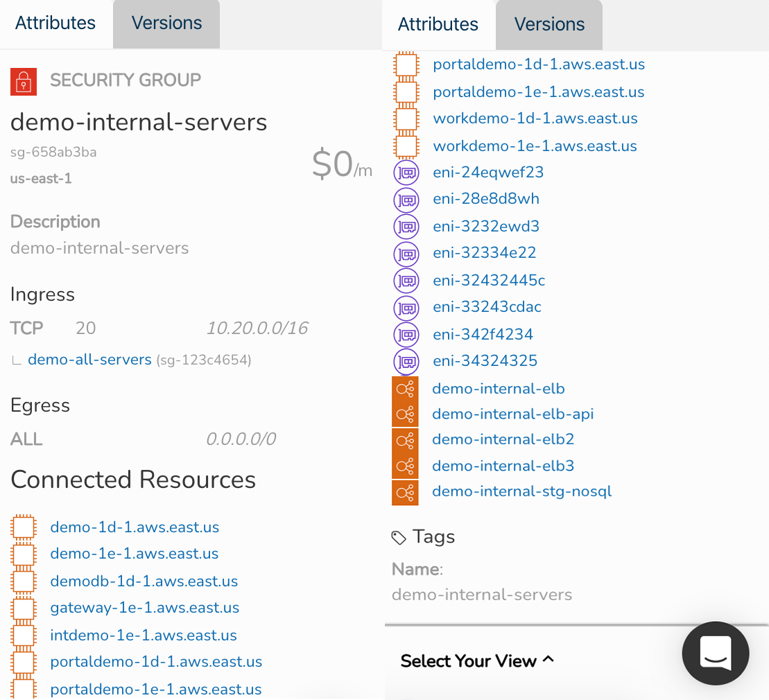Collapse the Select Your View panel
The image size is (769, 700).
point(476,661)
